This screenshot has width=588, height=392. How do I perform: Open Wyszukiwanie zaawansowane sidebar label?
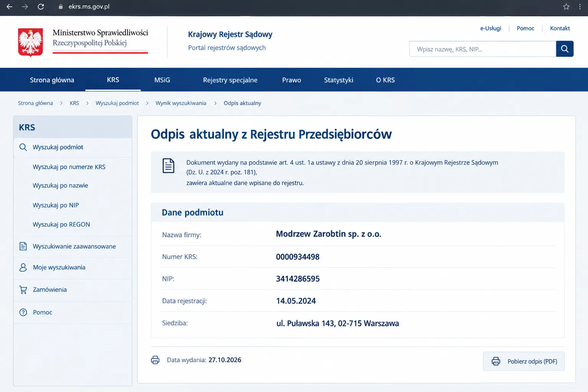tap(74, 246)
